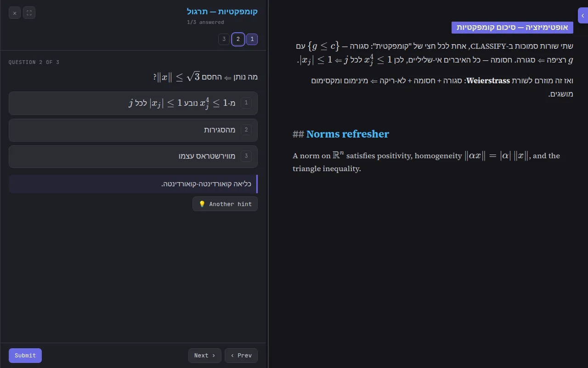The image size is (588, 368).
Task: Go back to the previous question
Action: [x=241, y=356]
